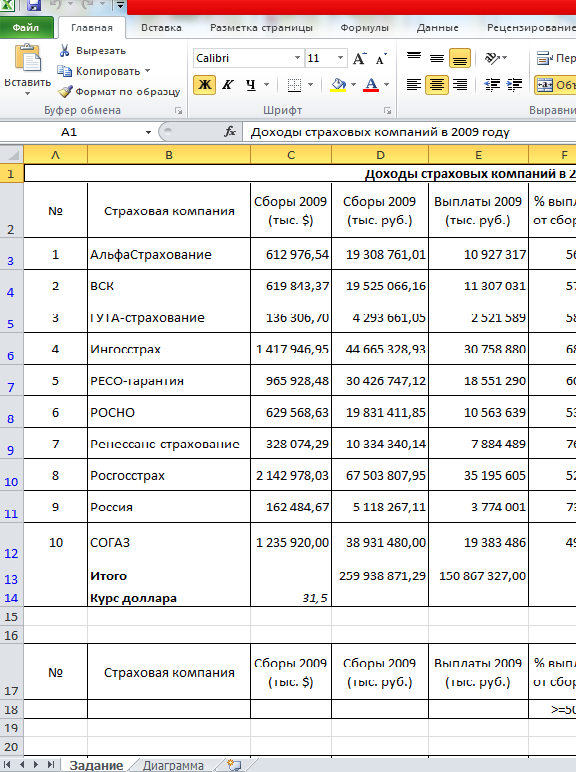This screenshot has height=772, width=576.
Task: Open the Файл tab
Action: point(26,28)
